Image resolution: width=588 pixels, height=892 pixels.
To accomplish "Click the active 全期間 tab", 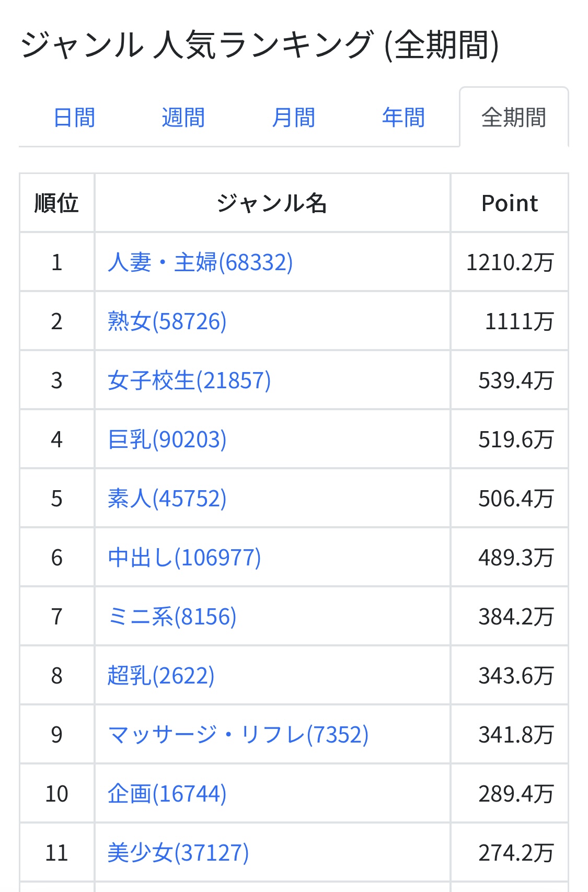I will click(x=514, y=118).
